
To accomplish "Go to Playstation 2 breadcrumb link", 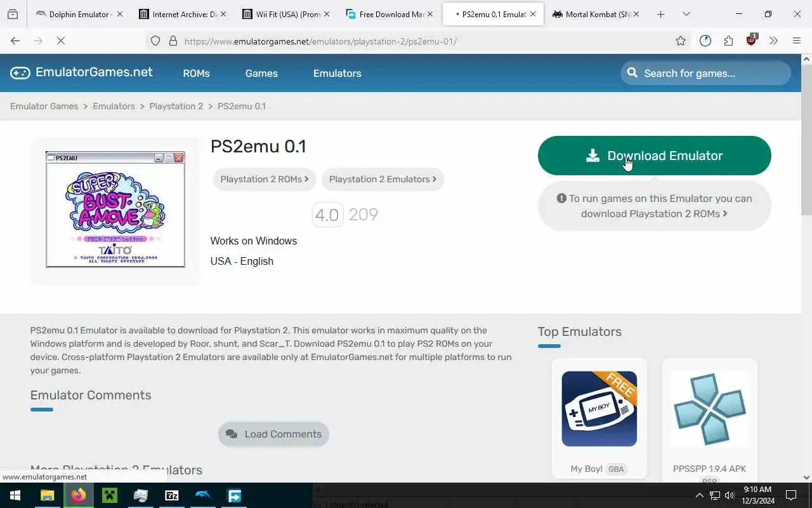I will 176,106.
